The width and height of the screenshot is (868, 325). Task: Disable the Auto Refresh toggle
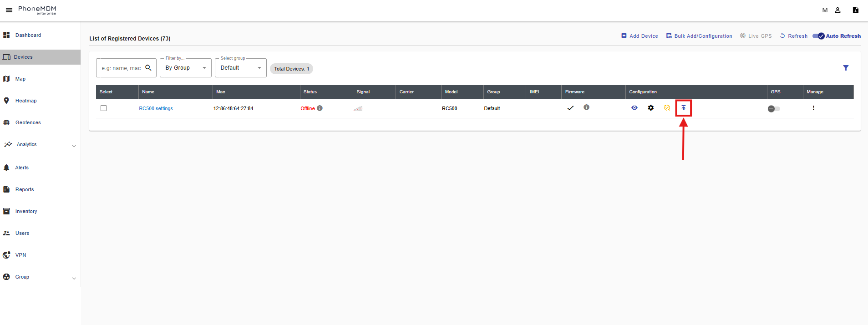pyautogui.click(x=819, y=36)
